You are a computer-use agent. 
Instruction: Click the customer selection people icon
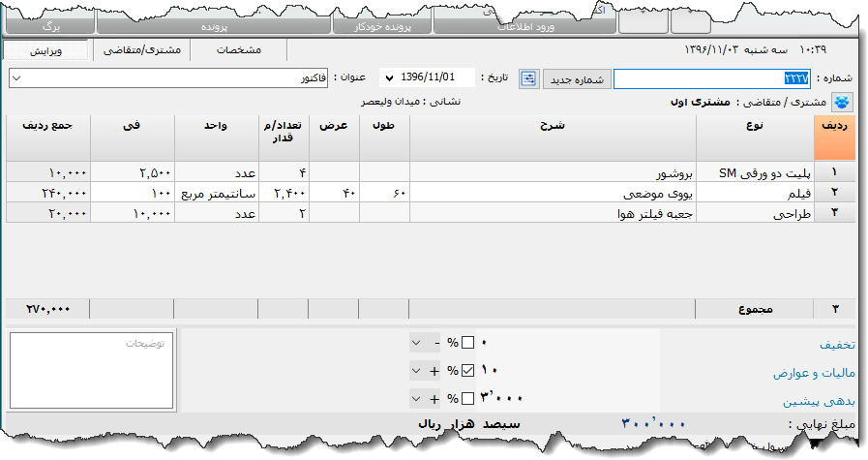843,101
